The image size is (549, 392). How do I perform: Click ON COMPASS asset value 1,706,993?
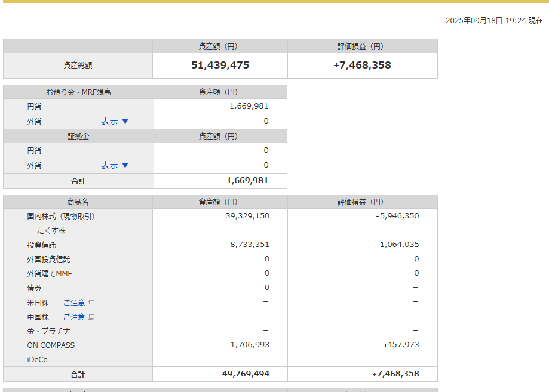pyautogui.click(x=250, y=345)
